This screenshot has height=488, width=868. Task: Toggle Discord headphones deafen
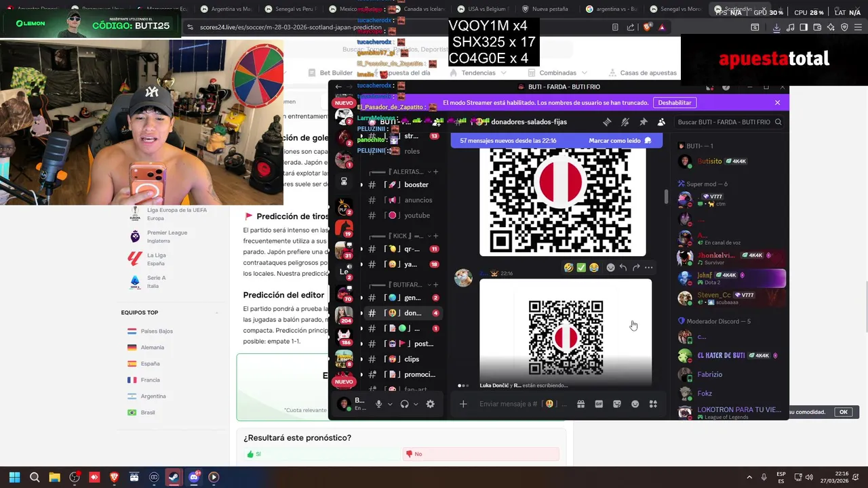tap(404, 404)
